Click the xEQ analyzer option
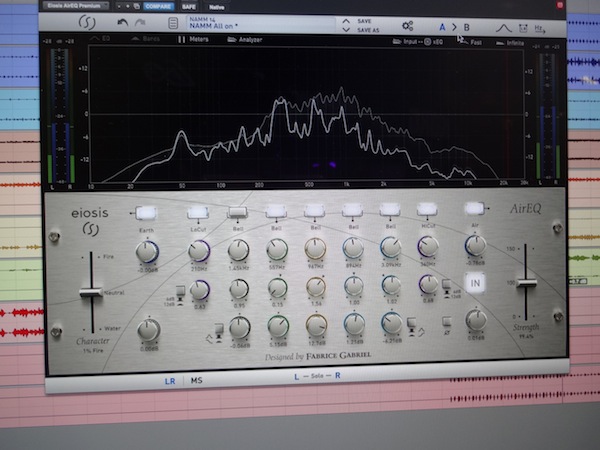The height and width of the screenshot is (450, 600). click(437, 42)
